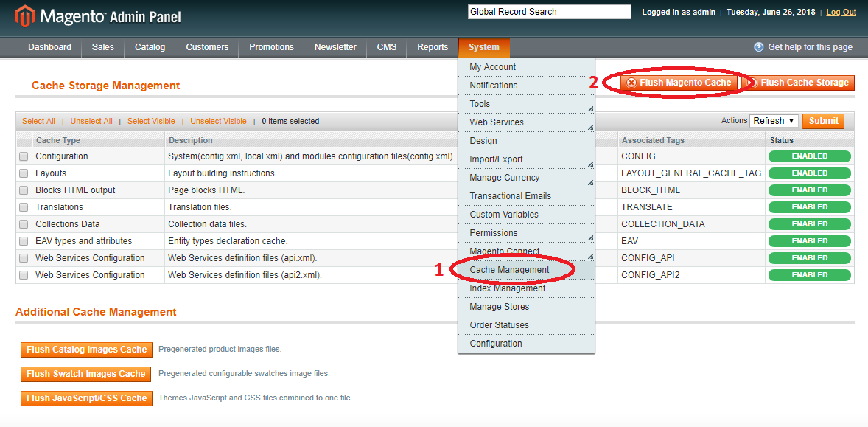Expand the Web Services submenu

[526, 122]
